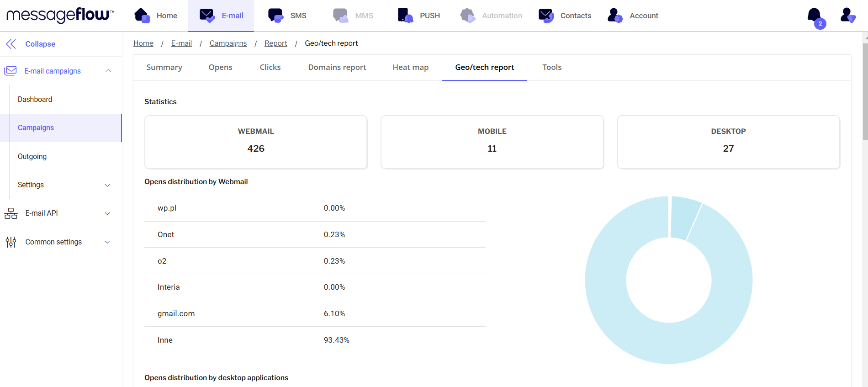Switch to the Heat map tab
This screenshot has width=868, height=387.
pos(410,67)
